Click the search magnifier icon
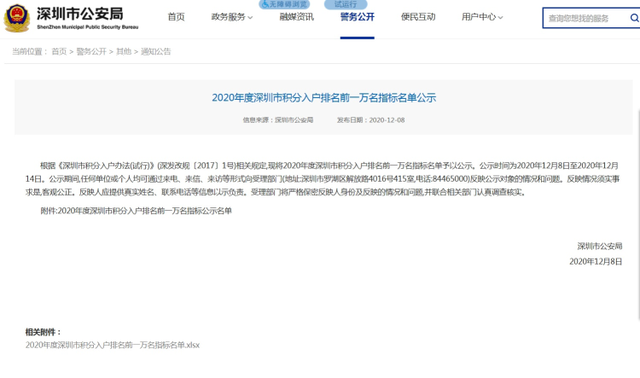 [634, 18]
